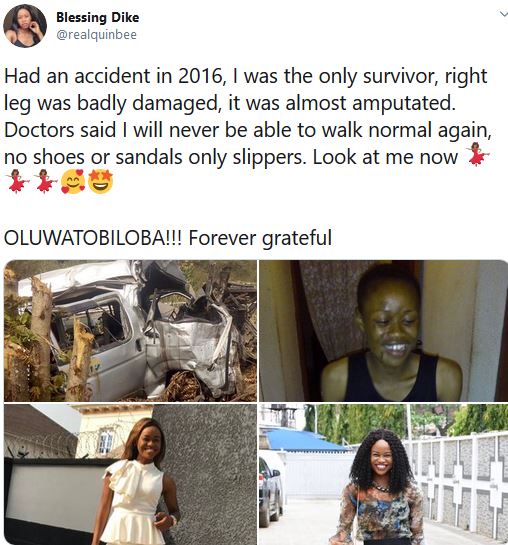Click the smiling face with hearts emoji
This screenshot has height=545, width=508.
(73, 181)
